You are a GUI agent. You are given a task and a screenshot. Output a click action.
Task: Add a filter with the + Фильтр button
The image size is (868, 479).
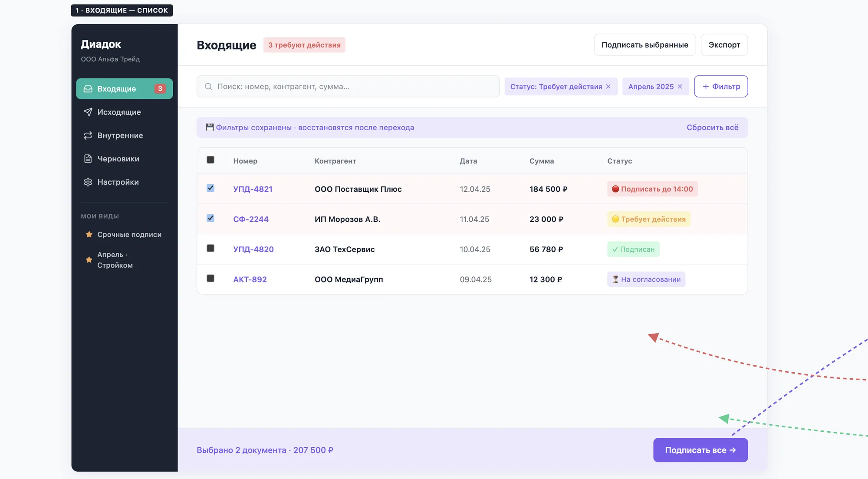pos(721,86)
